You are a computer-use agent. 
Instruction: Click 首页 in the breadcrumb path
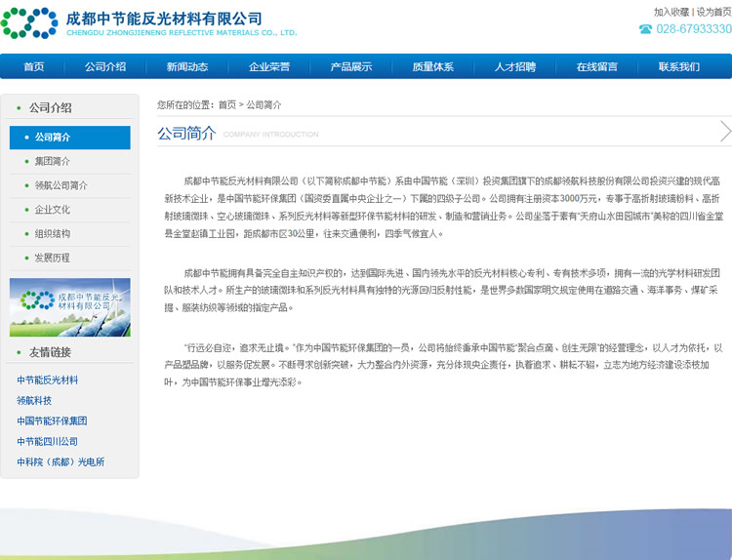pos(226,104)
